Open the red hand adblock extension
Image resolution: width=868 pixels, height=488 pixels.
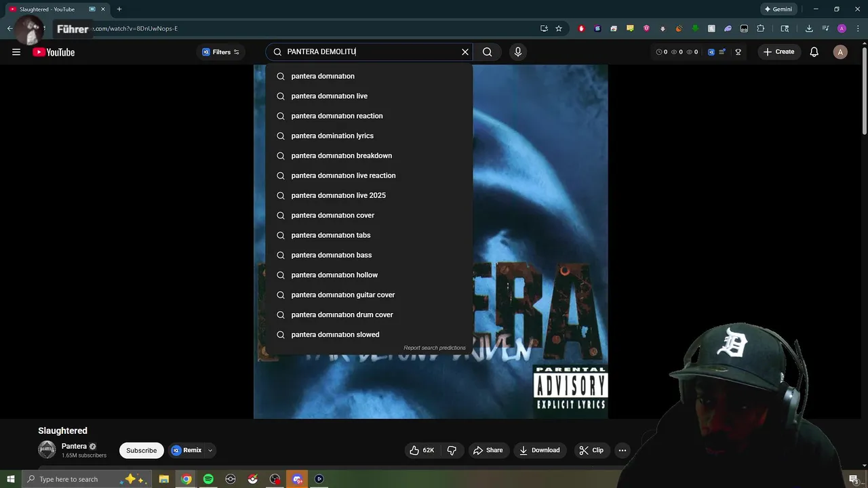point(581,28)
